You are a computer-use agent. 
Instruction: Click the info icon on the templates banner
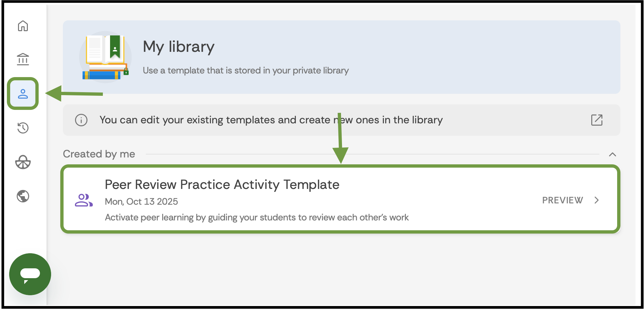(x=81, y=120)
